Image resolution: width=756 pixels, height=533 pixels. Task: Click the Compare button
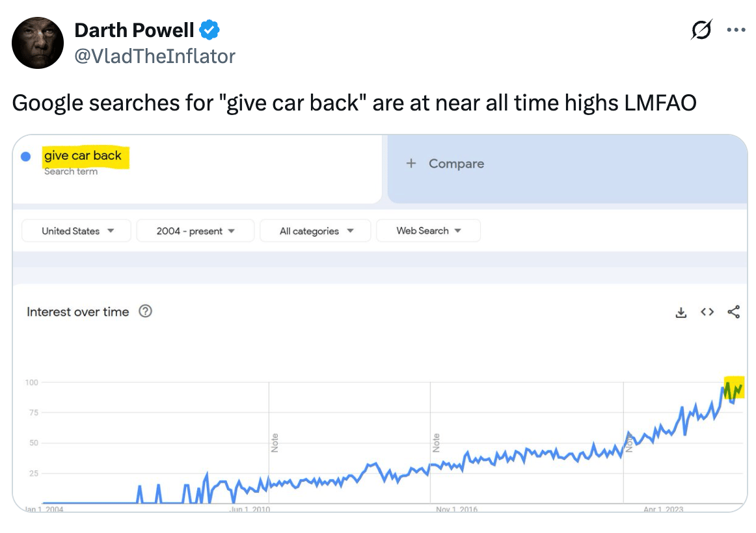point(455,164)
